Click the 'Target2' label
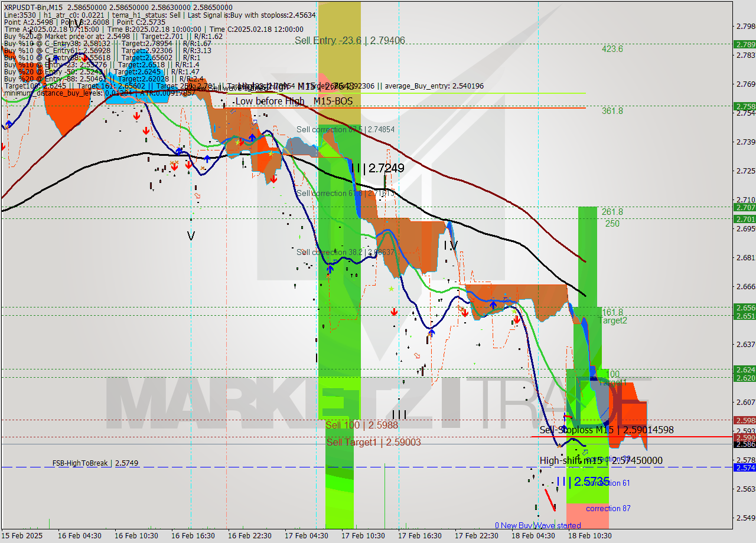The width and height of the screenshot is (756, 543). coord(612,320)
